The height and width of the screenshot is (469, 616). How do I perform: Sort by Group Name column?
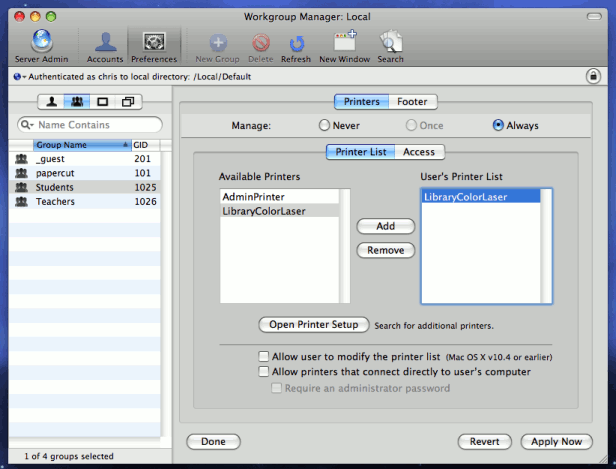(x=82, y=145)
